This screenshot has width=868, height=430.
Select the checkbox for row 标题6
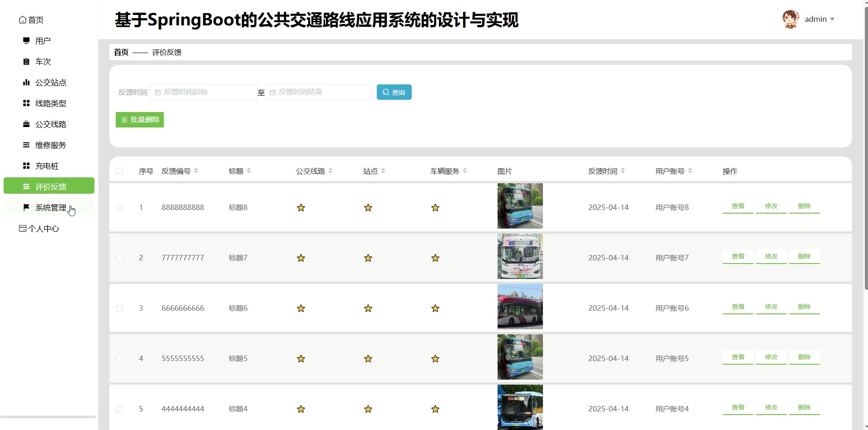[119, 308]
